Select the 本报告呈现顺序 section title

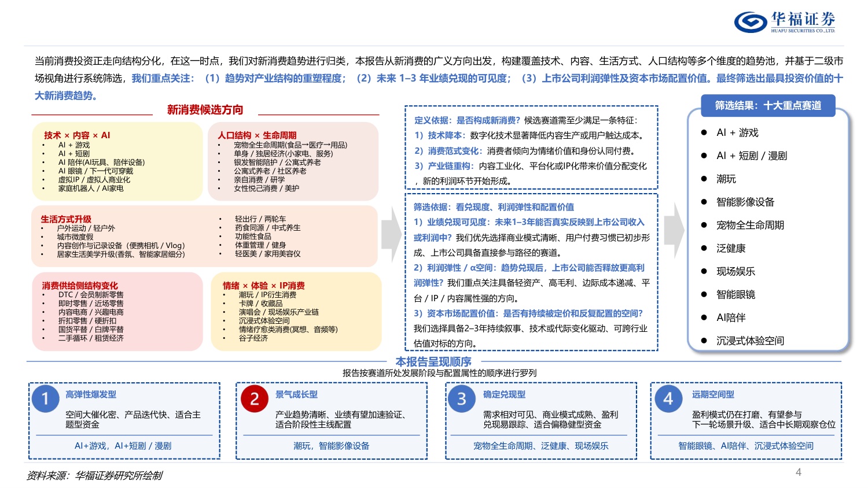coord(433,362)
